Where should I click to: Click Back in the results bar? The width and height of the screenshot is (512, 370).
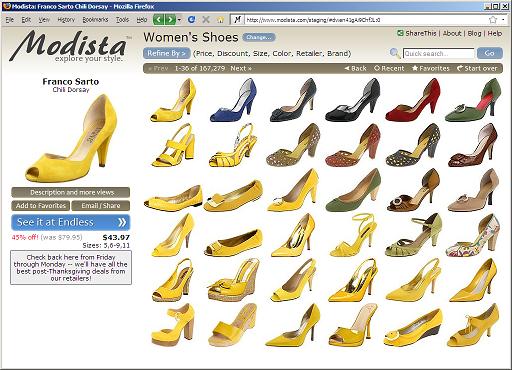point(355,68)
